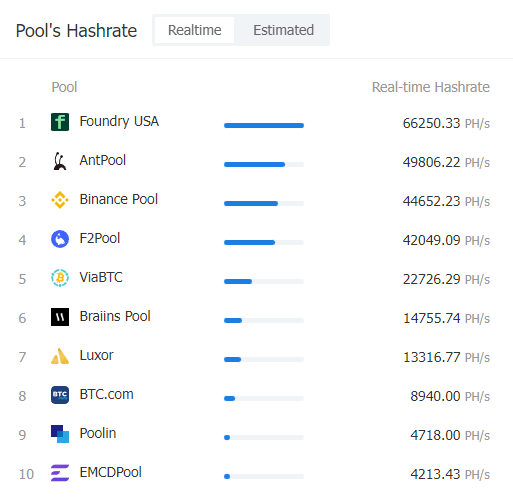
Task: Click the ViaBTC bitcoin logo icon
Action: (x=60, y=278)
